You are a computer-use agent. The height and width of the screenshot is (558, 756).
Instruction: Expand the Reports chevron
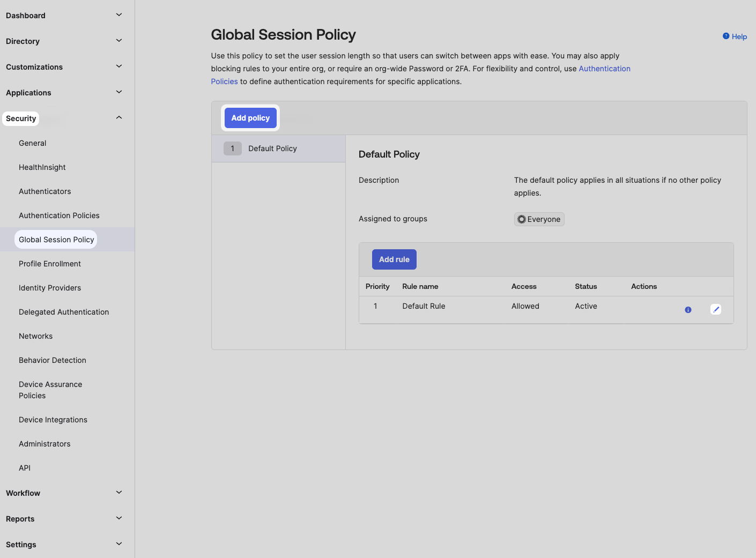[x=119, y=518]
